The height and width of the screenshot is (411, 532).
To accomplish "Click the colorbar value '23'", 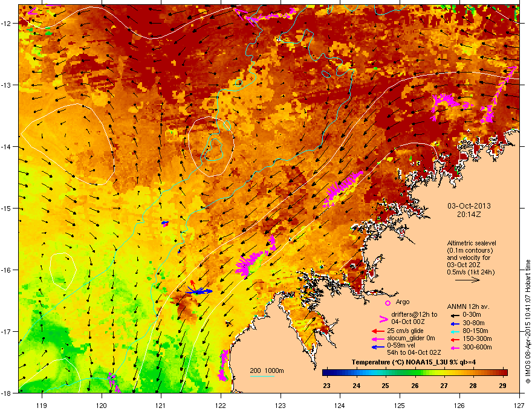I will [326, 386].
